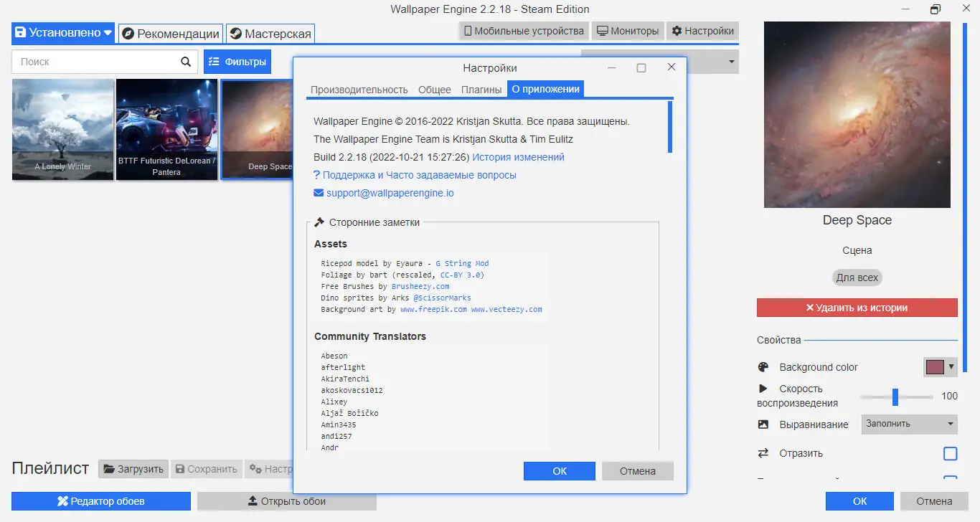Screen dimensions: 980x522
Task: Open the История изменений changelog link
Action: [x=518, y=157]
